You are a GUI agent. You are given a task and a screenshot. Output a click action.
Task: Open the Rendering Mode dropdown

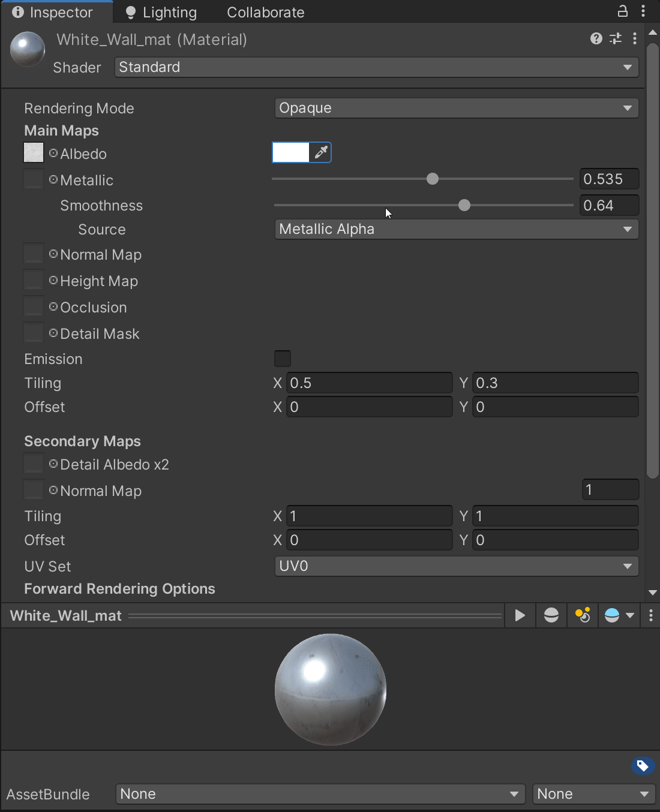(456, 108)
